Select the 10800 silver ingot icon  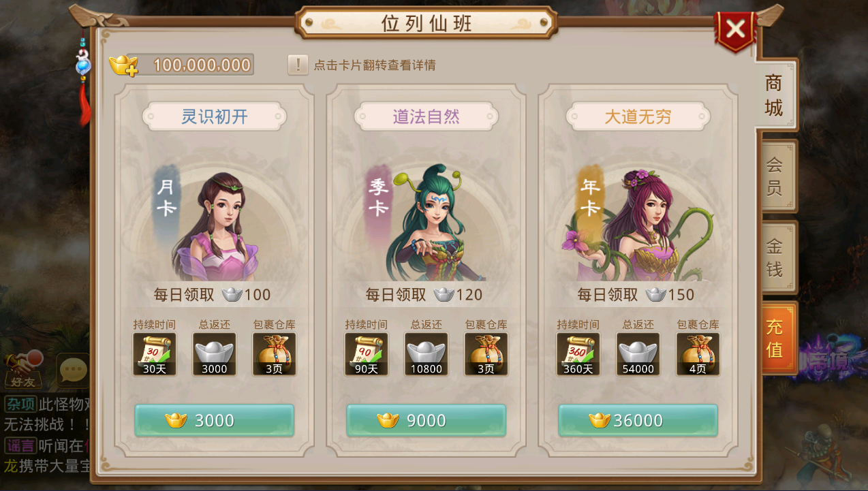pos(427,354)
